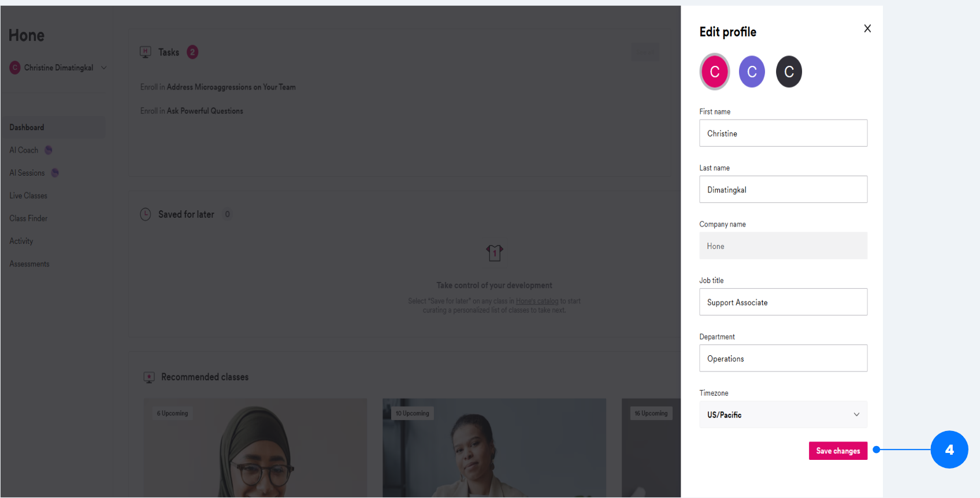Click the Tasks icon
980x498 pixels.
146,52
